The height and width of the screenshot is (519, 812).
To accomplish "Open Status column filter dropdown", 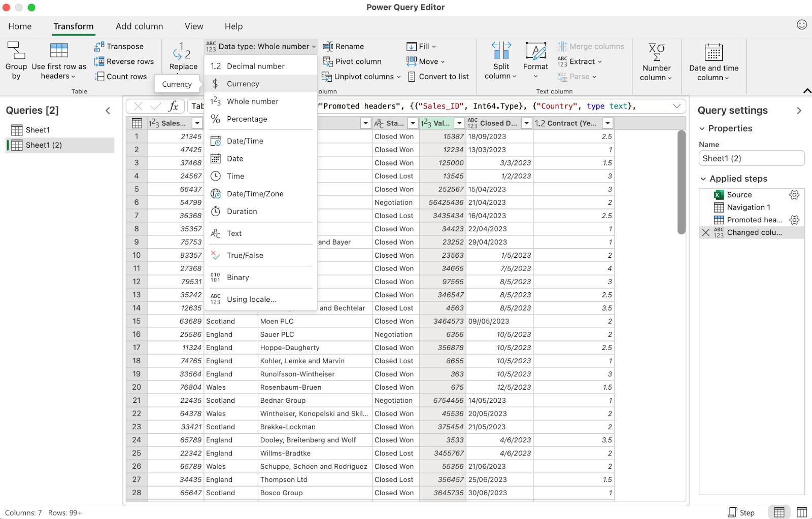I will pyautogui.click(x=413, y=123).
